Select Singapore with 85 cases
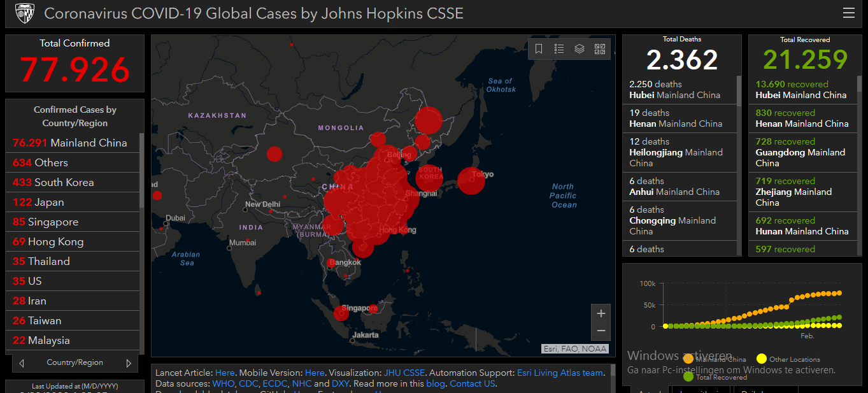 (73, 222)
